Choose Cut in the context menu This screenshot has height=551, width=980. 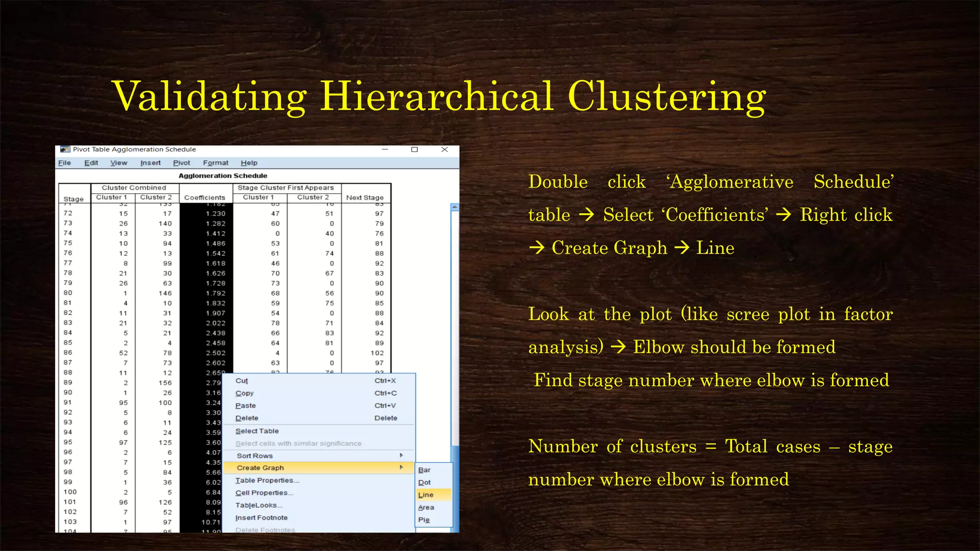coord(319,381)
